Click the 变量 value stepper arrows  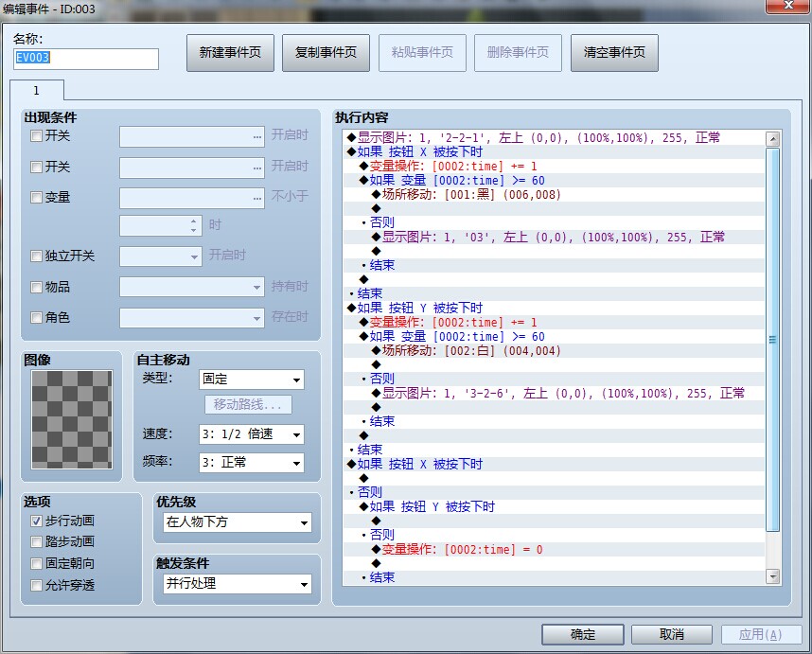[x=194, y=226]
